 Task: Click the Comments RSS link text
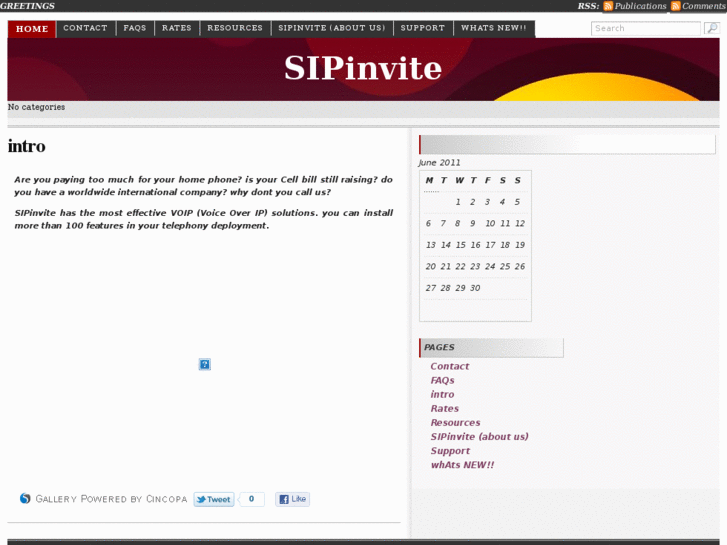coord(703,6)
